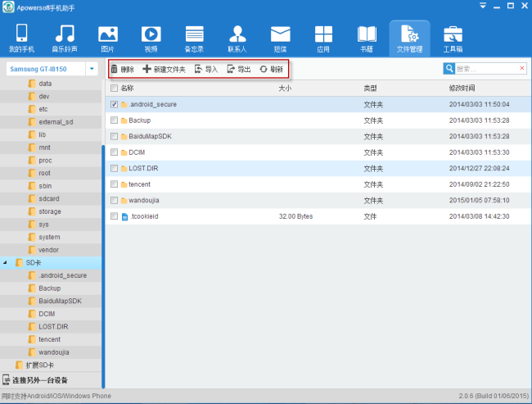This screenshot has width=532, height=404.
Task: Open the 我的手机 phone section
Action: coord(21,38)
